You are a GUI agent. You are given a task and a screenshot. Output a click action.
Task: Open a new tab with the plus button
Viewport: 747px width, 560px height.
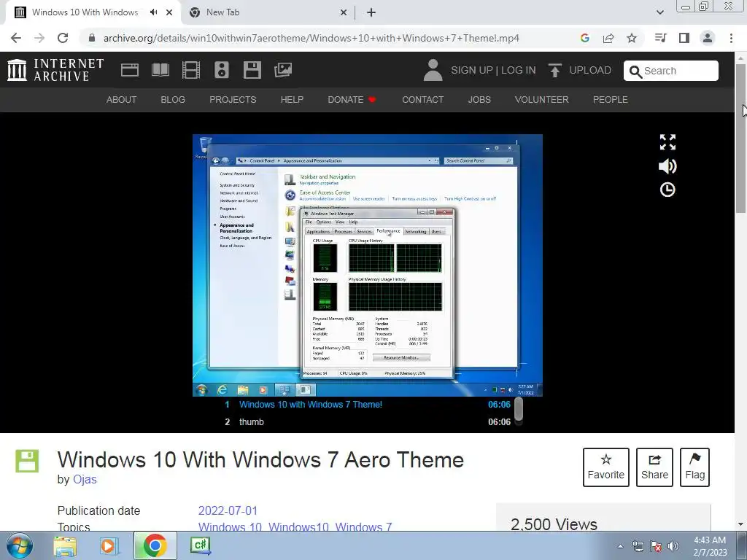[371, 12]
